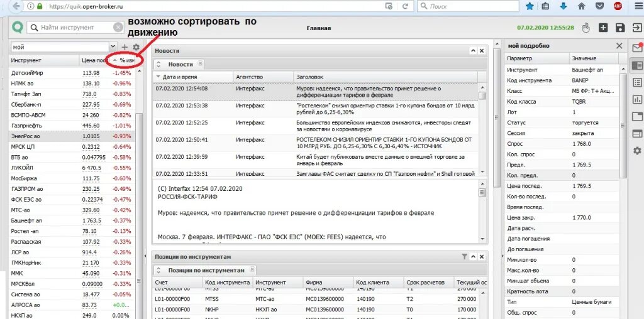644x319 pixels.
Task: Open watchlist settings gear next to 'мой'
Action: click(x=136, y=47)
